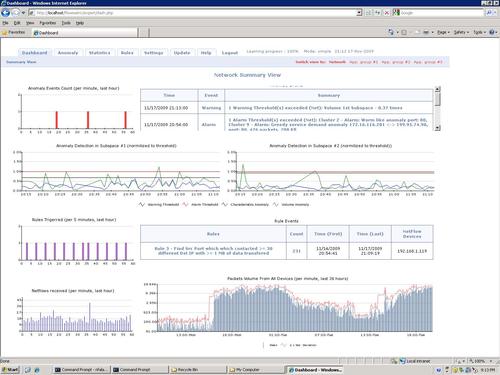Screen dimensions: 500x375
Task: Open the Statistics page tab
Action: point(99,53)
